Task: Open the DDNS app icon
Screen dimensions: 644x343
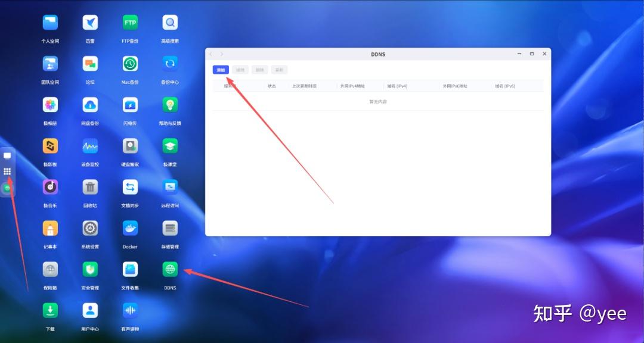Action: coord(170,270)
